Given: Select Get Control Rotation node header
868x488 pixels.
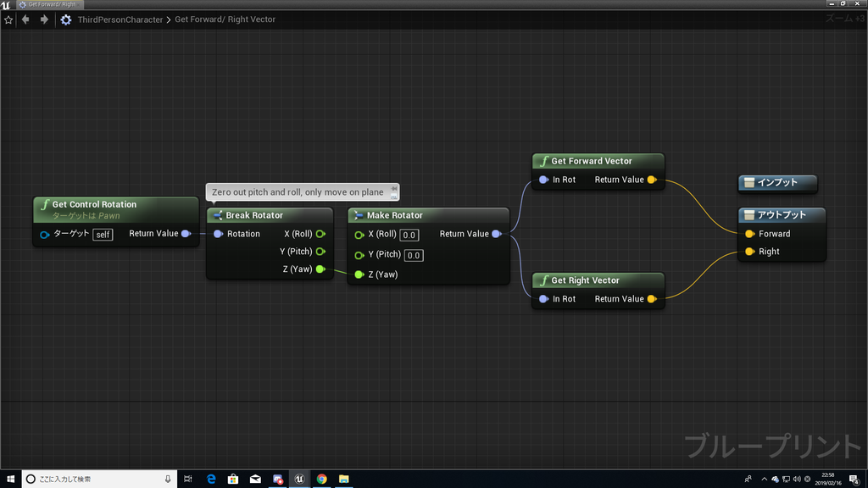Looking at the screenshot, I should click(115, 209).
